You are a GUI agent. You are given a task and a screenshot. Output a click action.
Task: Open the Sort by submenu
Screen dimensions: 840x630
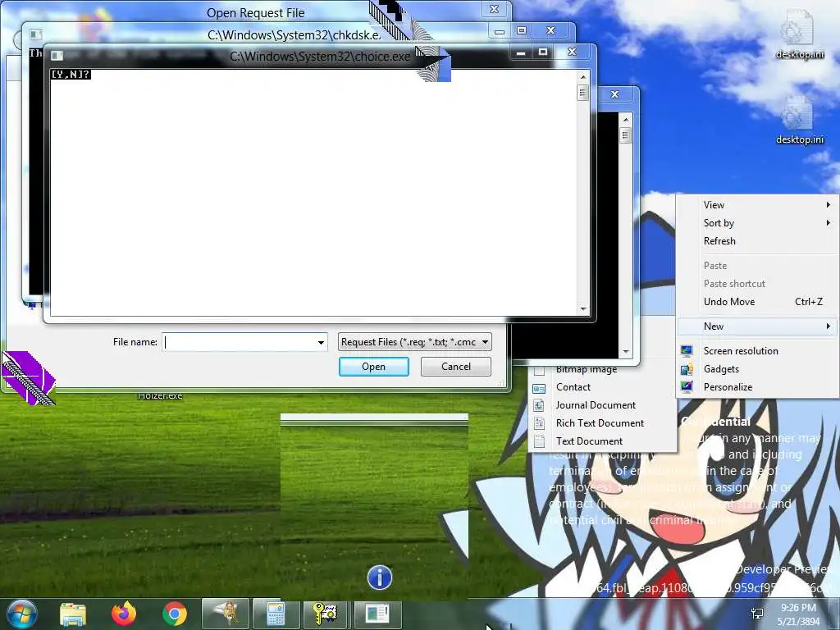tap(757, 223)
